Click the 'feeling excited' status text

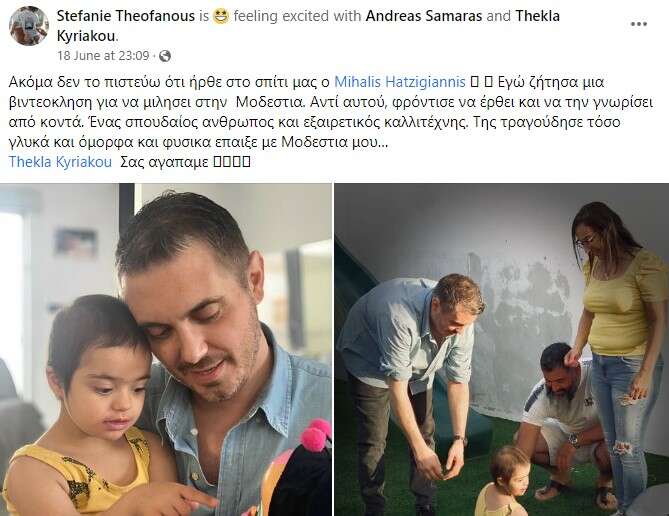[282, 16]
